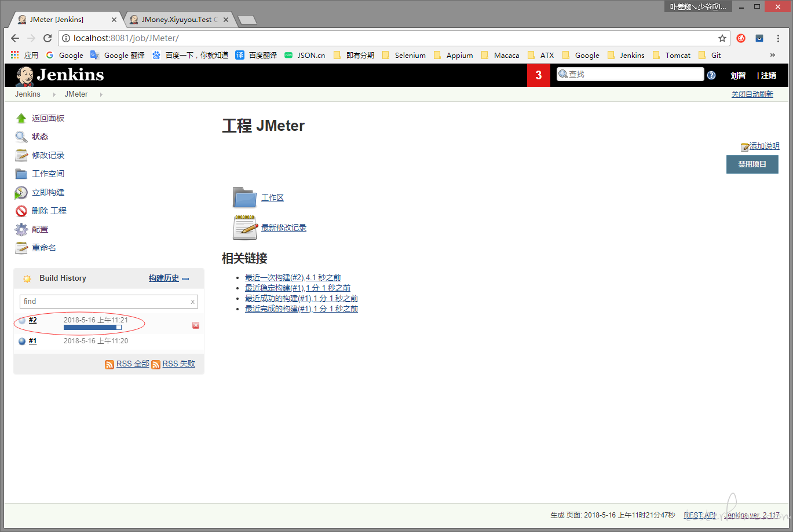Image resolution: width=793 pixels, height=532 pixels.
Task: Open the Selenium bookmark folder
Action: [404, 56]
